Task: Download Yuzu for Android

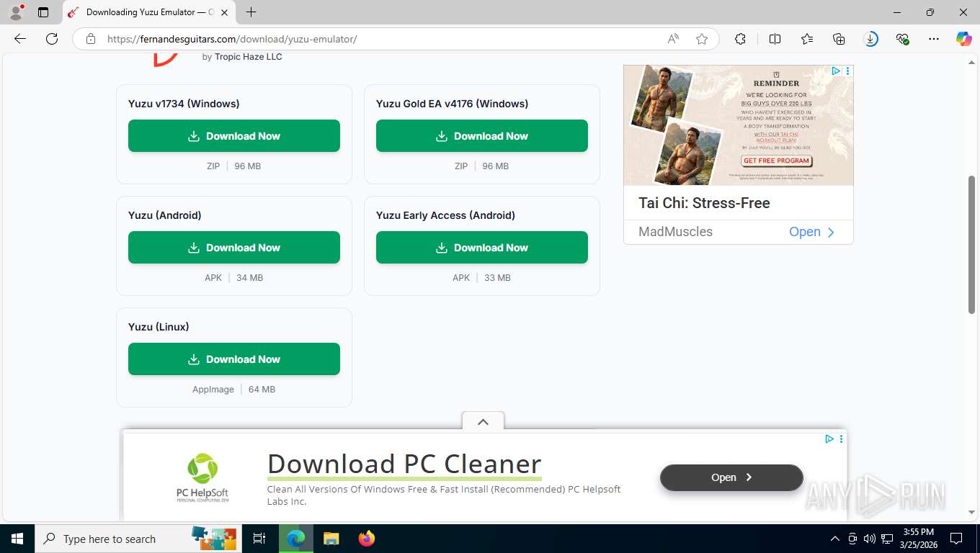Action: click(x=234, y=248)
